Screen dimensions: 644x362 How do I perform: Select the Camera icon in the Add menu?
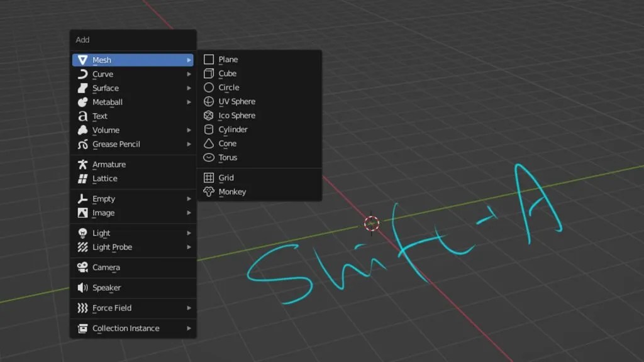pos(84,268)
